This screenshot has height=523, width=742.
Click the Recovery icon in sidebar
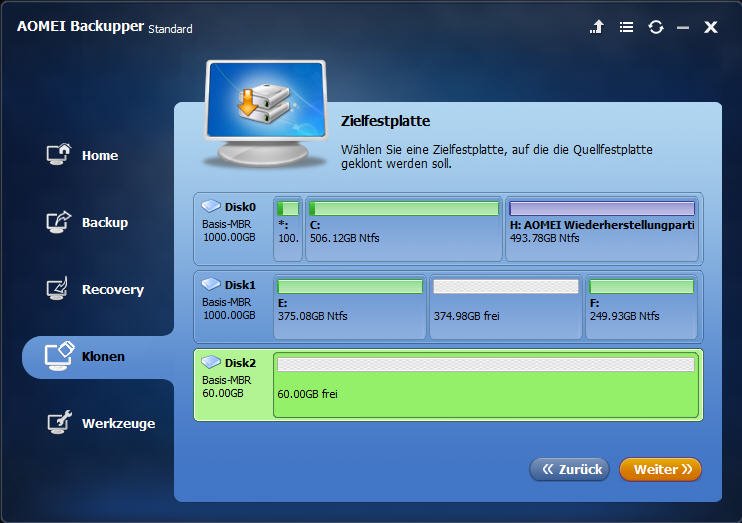(x=58, y=288)
